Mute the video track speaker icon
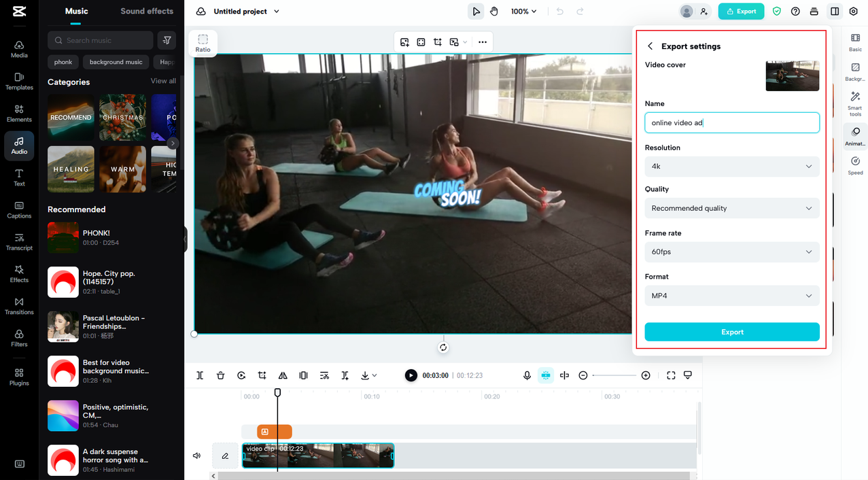 tap(197, 456)
